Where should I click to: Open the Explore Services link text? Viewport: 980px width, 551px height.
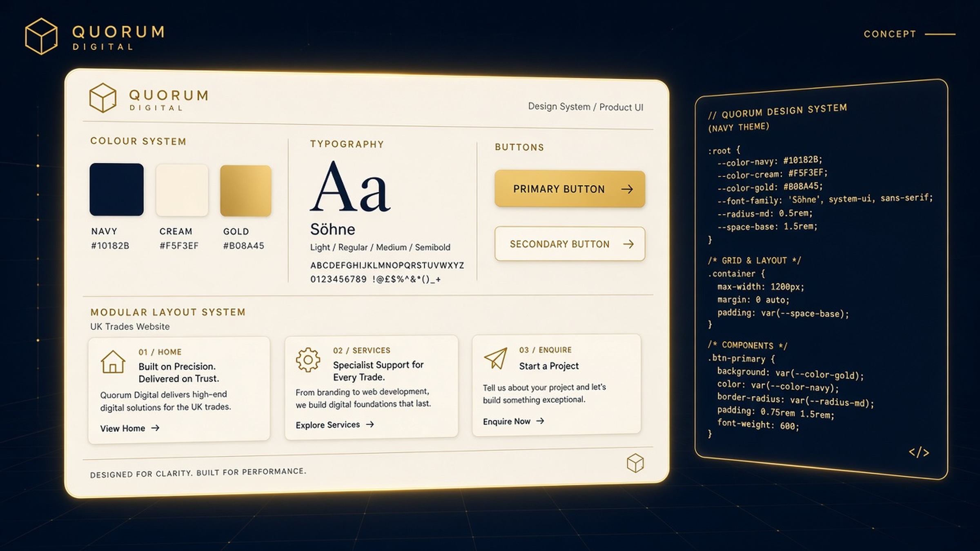328,425
